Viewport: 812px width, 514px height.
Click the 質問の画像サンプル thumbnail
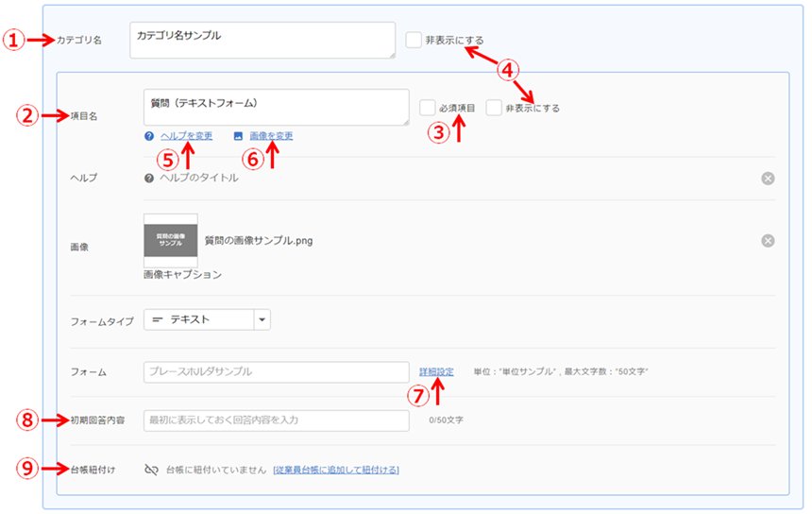(171, 240)
